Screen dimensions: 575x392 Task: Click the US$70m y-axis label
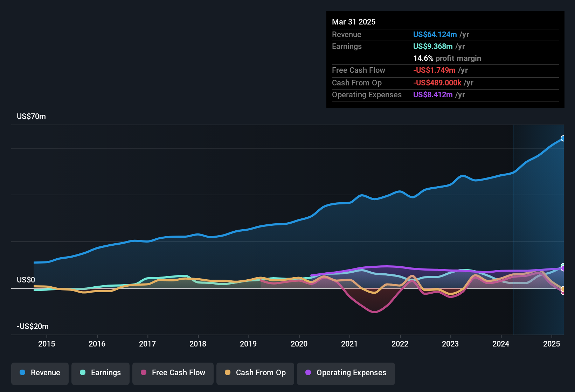(32, 117)
